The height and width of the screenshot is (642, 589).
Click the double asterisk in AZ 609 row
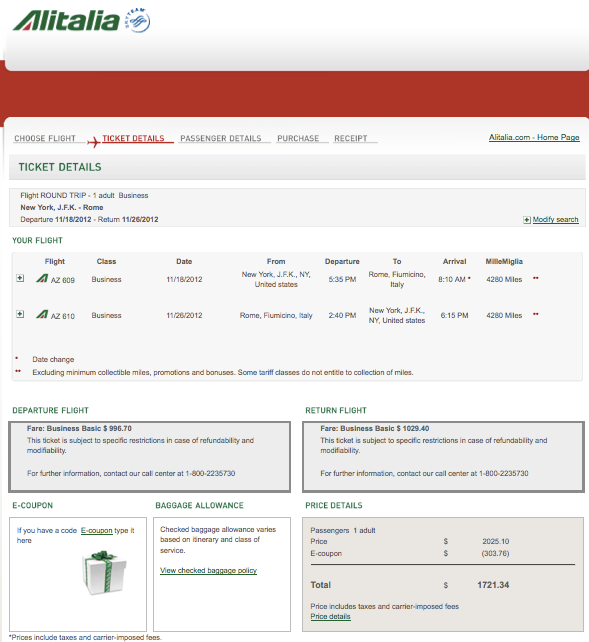pos(536,278)
